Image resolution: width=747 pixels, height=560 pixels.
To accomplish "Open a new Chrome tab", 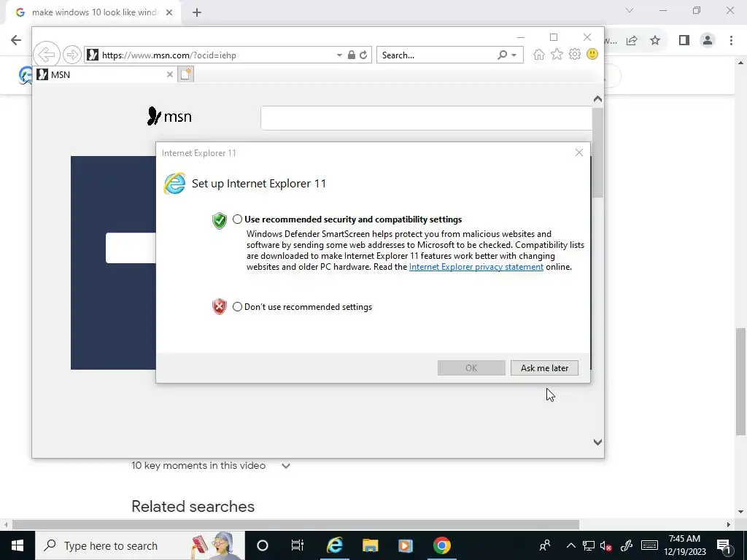I will (x=197, y=12).
